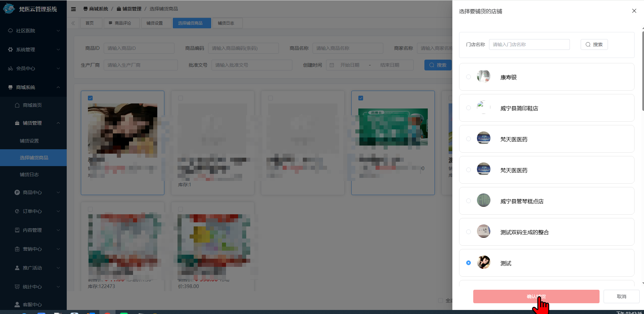Uncheck the first product card checkbox
The image size is (644, 314).
point(90,98)
